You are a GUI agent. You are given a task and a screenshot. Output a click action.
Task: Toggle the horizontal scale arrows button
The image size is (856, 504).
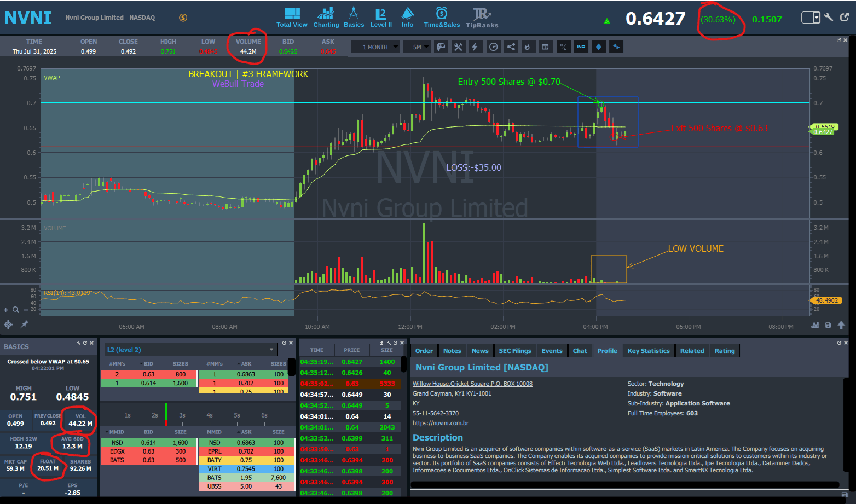[616, 47]
